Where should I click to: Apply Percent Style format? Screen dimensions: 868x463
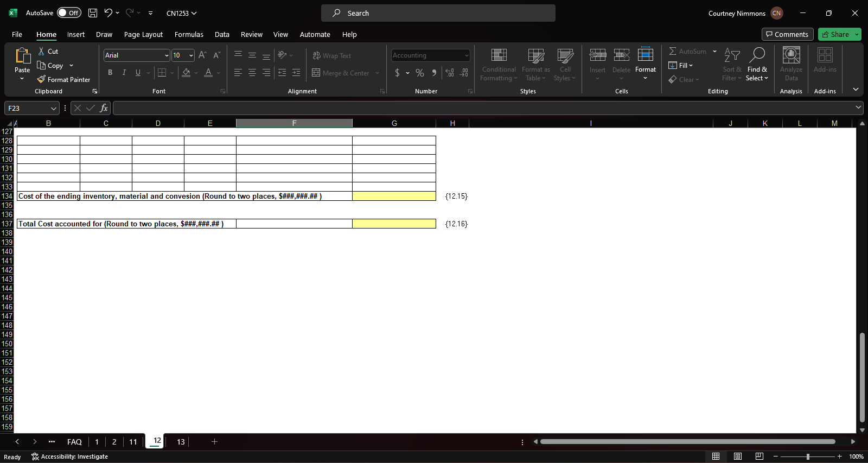pyautogui.click(x=420, y=73)
